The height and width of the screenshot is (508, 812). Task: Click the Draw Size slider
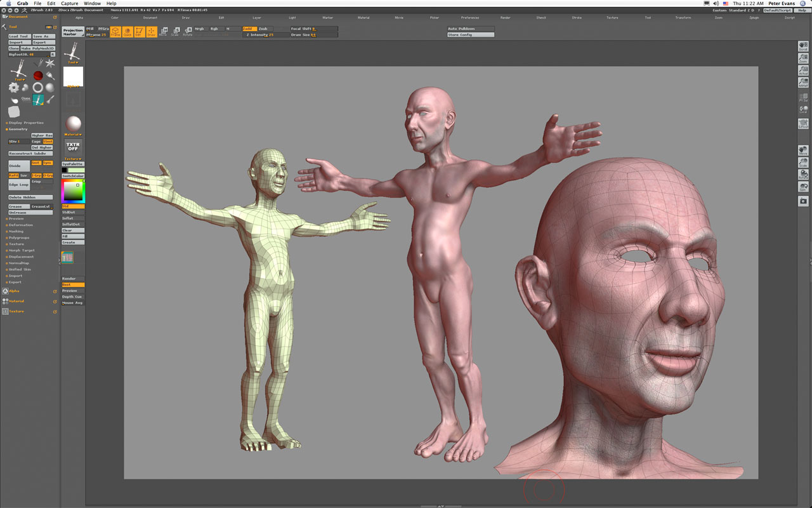(x=313, y=35)
